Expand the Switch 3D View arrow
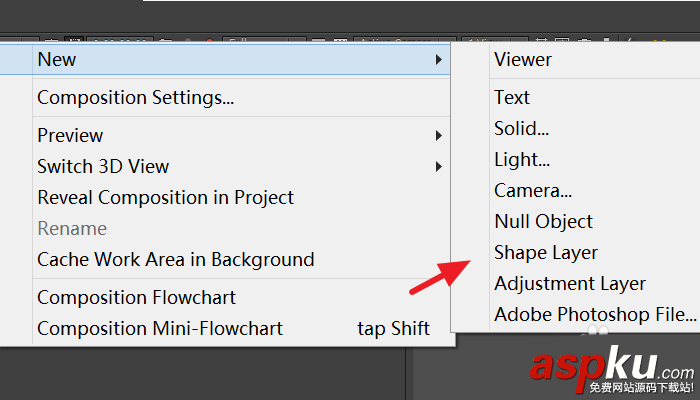The width and height of the screenshot is (700, 400). [439, 167]
